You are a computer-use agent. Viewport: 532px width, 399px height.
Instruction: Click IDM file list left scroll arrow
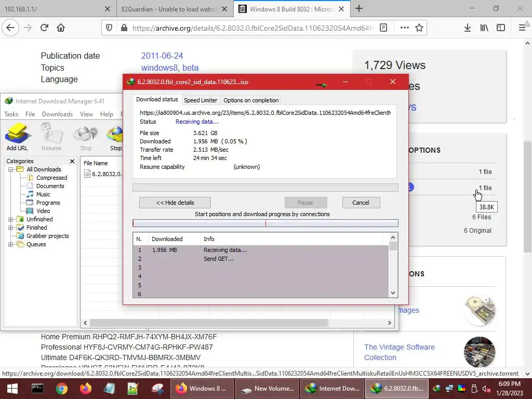coord(85,323)
